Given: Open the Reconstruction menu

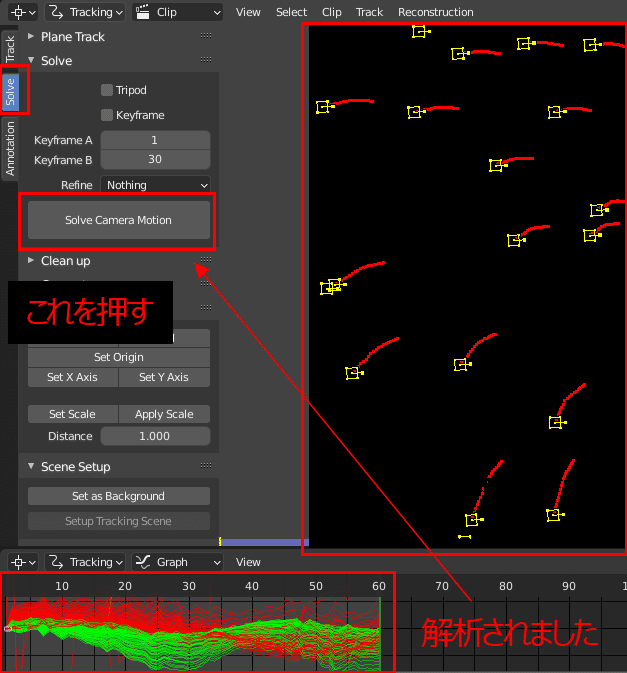Looking at the screenshot, I should (x=436, y=12).
